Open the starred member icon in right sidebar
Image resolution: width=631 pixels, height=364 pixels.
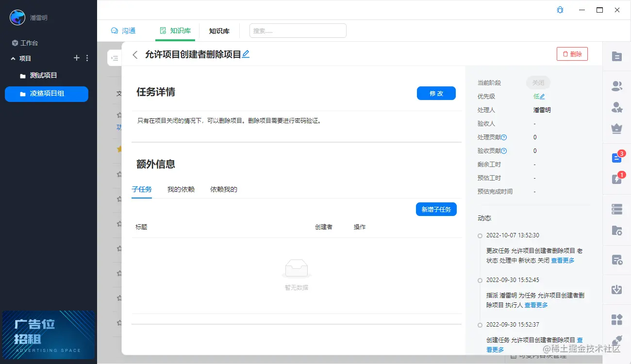pyautogui.click(x=617, y=108)
